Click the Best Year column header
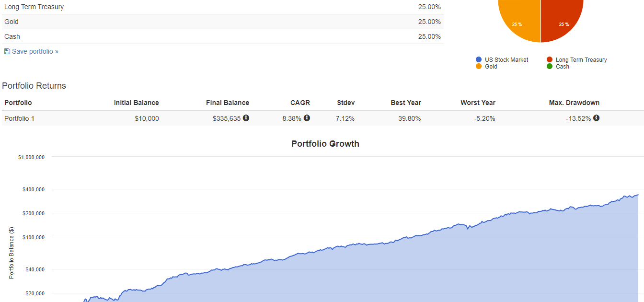The image size is (644, 302). click(405, 103)
